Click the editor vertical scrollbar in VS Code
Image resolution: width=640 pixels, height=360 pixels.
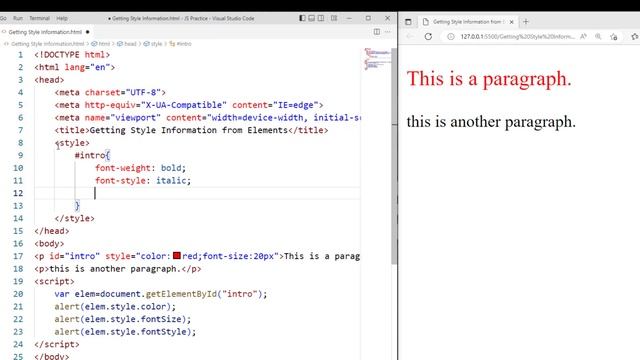click(394, 155)
